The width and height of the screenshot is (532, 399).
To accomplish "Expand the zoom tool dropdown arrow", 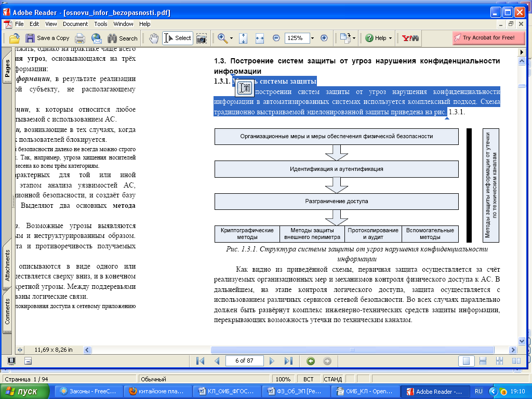I will 231,38.
